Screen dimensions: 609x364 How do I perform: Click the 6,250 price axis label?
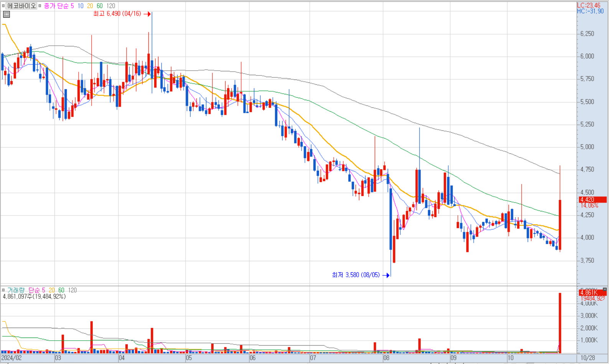pos(587,34)
